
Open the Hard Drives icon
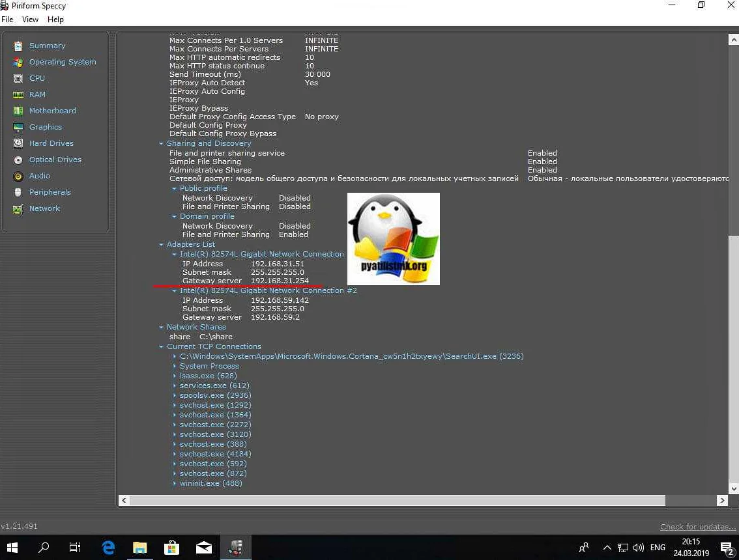(x=18, y=143)
